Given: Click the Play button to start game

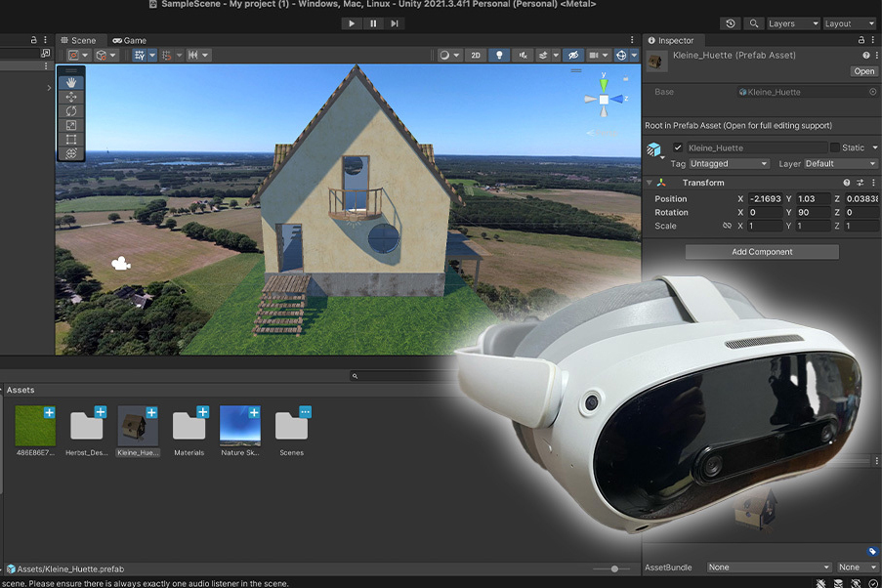Looking at the screenshot, I should click(352, 23).
